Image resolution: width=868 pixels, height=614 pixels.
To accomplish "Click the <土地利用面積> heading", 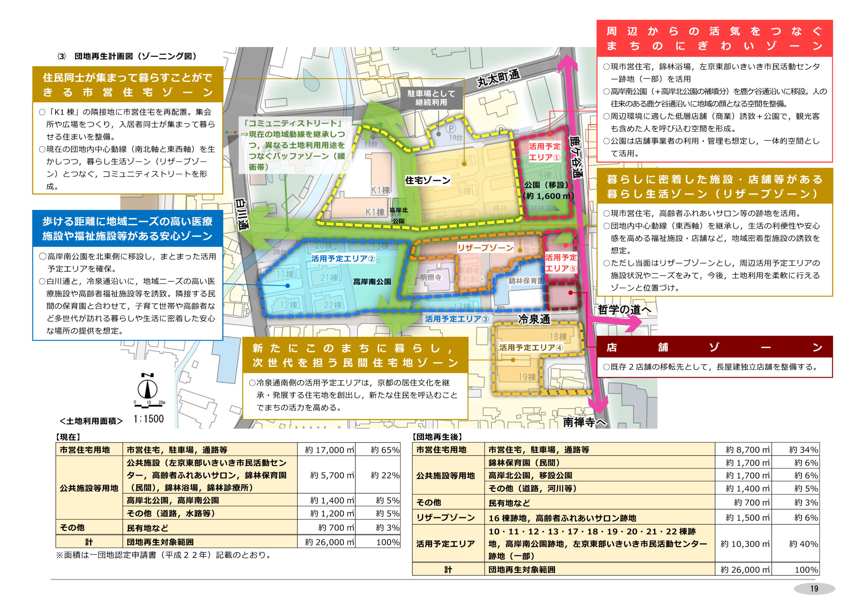I will tap(91, 421).
